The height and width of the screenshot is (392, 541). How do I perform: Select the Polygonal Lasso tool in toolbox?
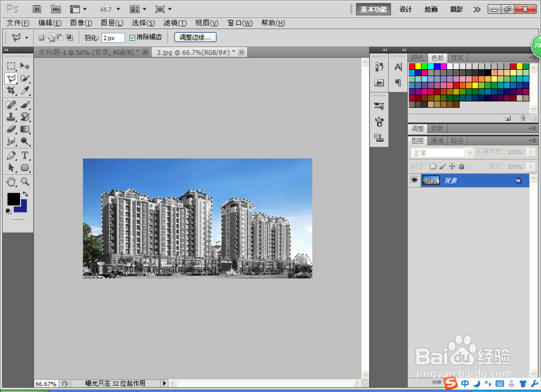pyautogui.click(x=11, y=78)
